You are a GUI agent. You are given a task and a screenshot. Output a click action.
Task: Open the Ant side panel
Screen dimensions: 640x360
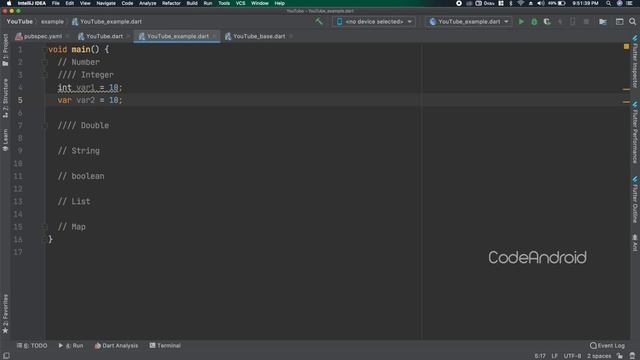[635, 243]
